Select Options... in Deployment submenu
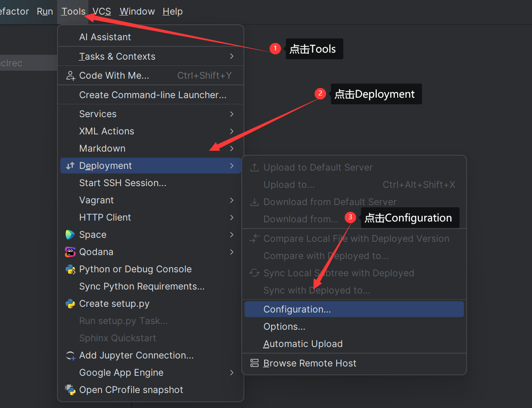 [284, 327]
